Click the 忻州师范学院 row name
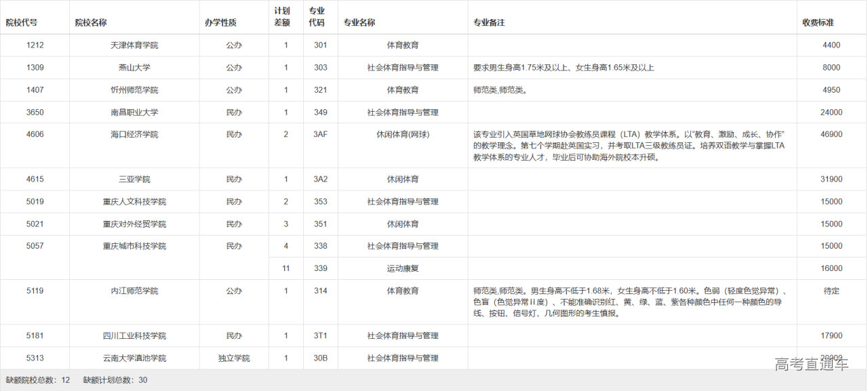The height and width of the screenshot is (391, 868). pos(134,90)
